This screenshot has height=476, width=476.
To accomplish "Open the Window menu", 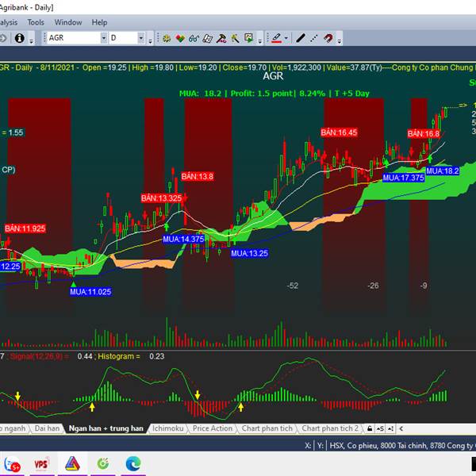I will pyautogui.click(x=68, y=22).
